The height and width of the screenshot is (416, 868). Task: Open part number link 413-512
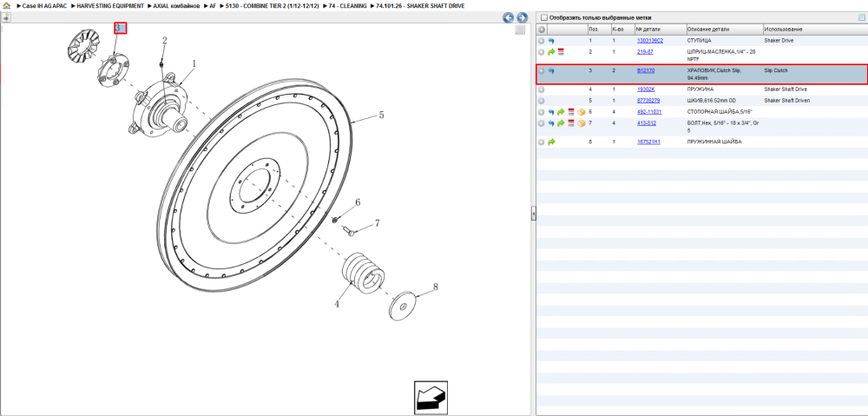(646, 123)
